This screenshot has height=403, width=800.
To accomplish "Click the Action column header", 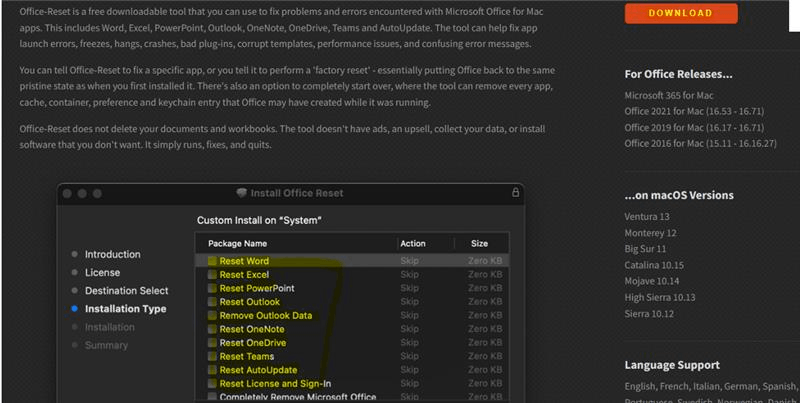I will [x=413, y=244].
